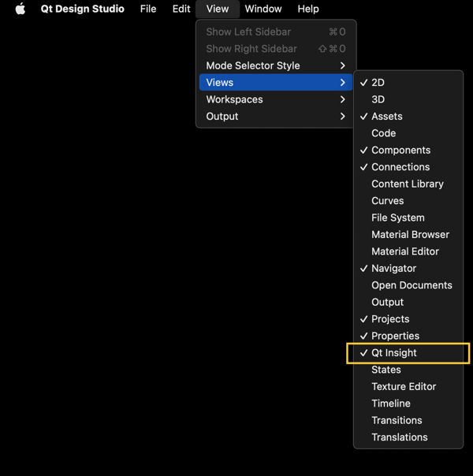Enable the 3D view
473x476 pixels.
[378, 99]
